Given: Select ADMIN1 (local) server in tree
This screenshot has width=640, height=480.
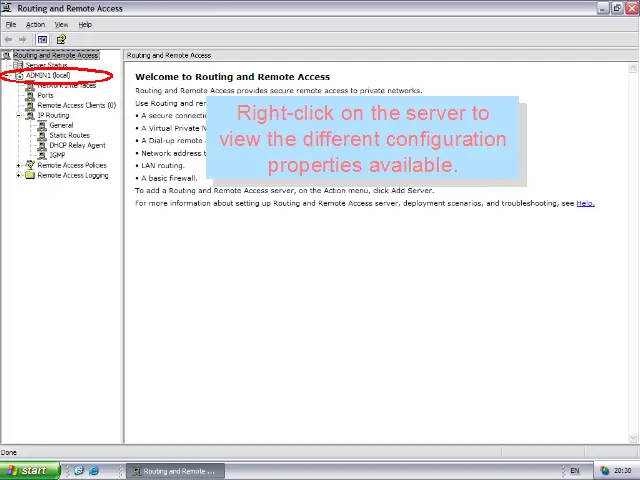Looking at the screenshot, I should point(48,76).
